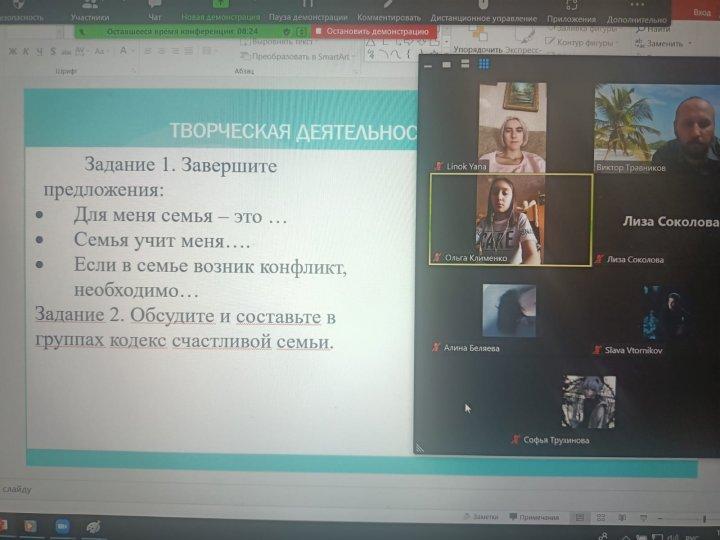This screenshot has width=720, height=540.
Task: Open character spacing AV dropdown
Action: [x=81, y=51]
